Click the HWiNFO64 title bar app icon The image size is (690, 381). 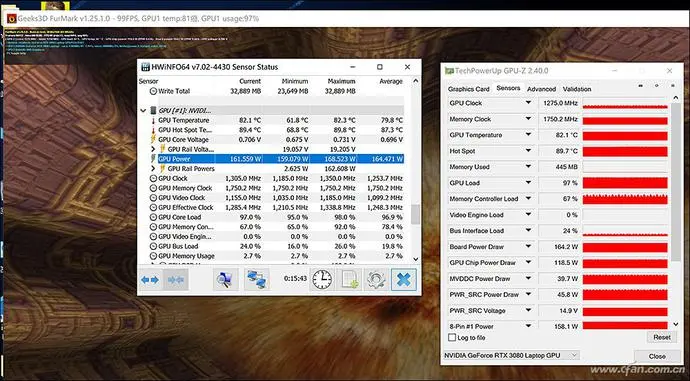click(x=145, y=67)
